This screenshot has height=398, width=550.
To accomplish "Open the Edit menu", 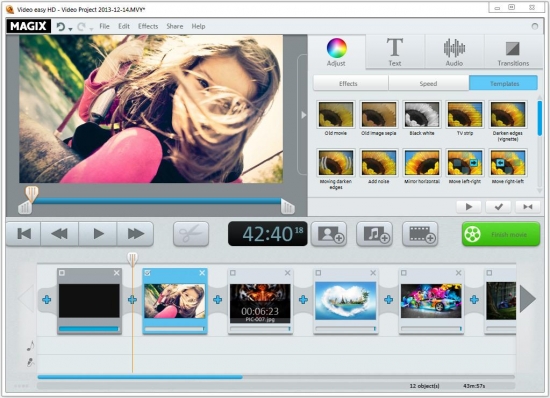I will (124, 26).
